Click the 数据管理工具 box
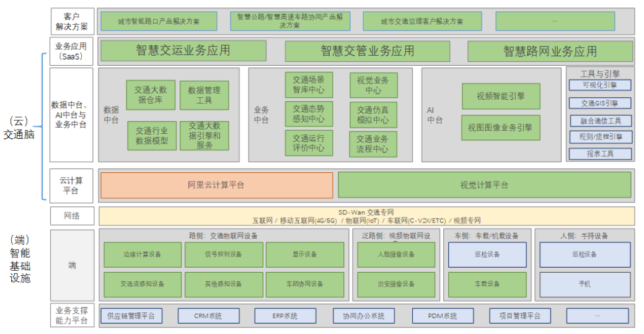 click(x=205, y=94)
